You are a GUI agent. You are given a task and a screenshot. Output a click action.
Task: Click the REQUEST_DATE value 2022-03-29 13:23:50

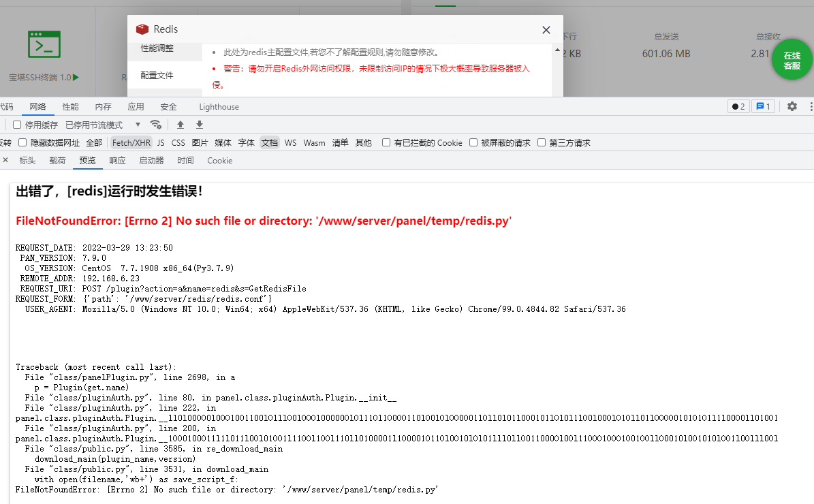(127, 248)
